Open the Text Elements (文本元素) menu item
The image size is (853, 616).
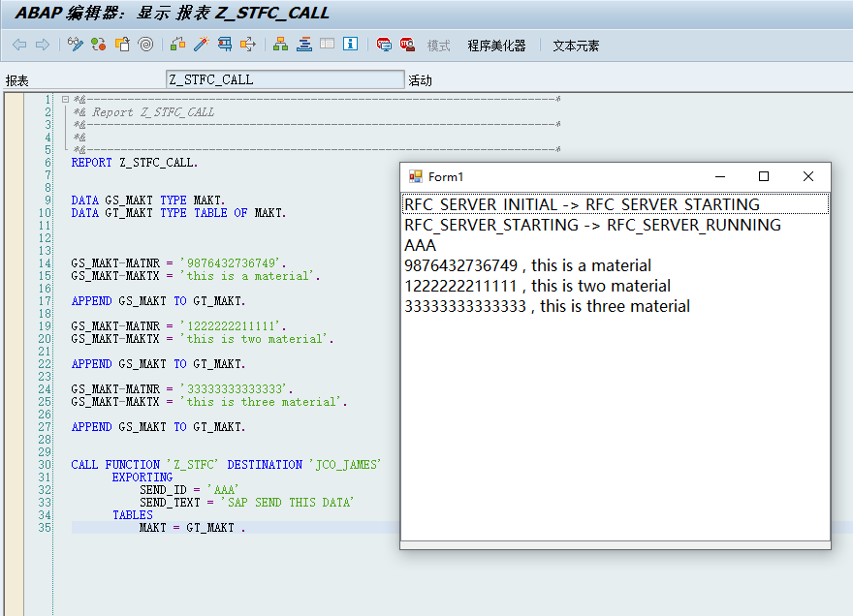click(x=574, y=44)
